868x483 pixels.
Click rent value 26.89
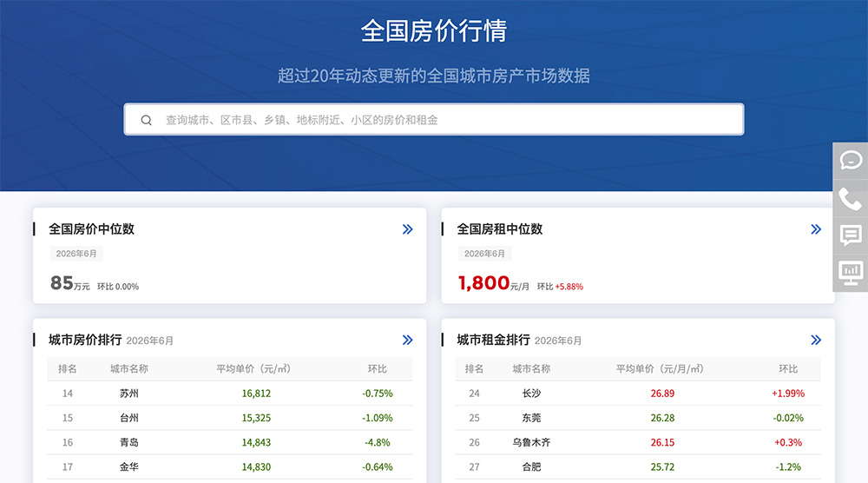(662, 394)
